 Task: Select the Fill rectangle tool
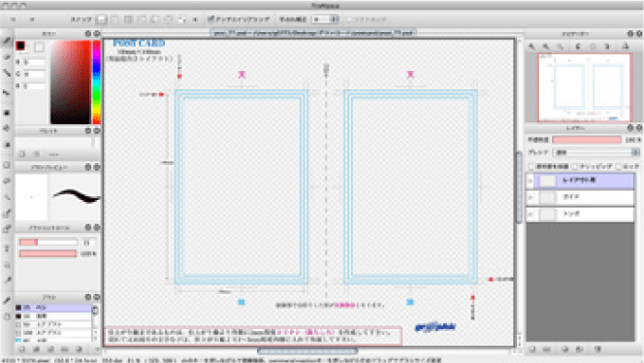coord(7,113)
